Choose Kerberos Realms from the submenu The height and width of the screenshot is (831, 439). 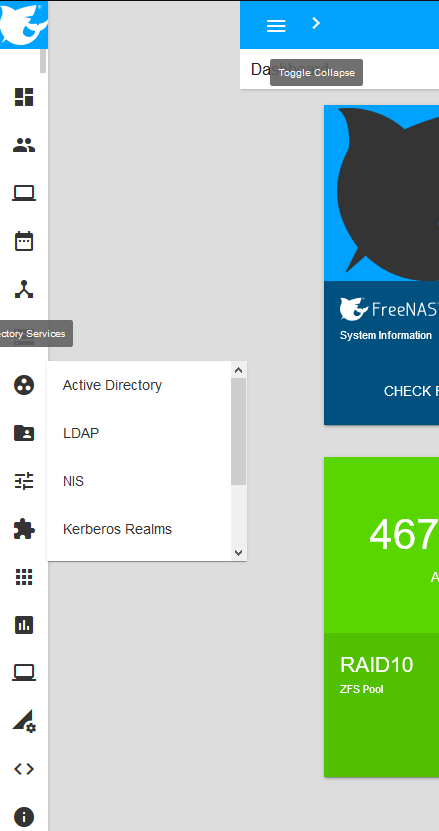pos(117,529)
